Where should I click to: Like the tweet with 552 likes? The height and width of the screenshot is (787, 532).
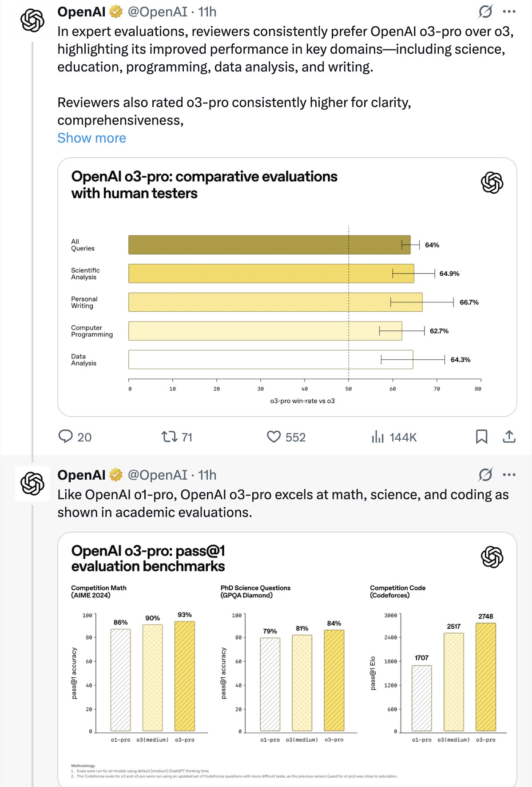coord(274,437)
